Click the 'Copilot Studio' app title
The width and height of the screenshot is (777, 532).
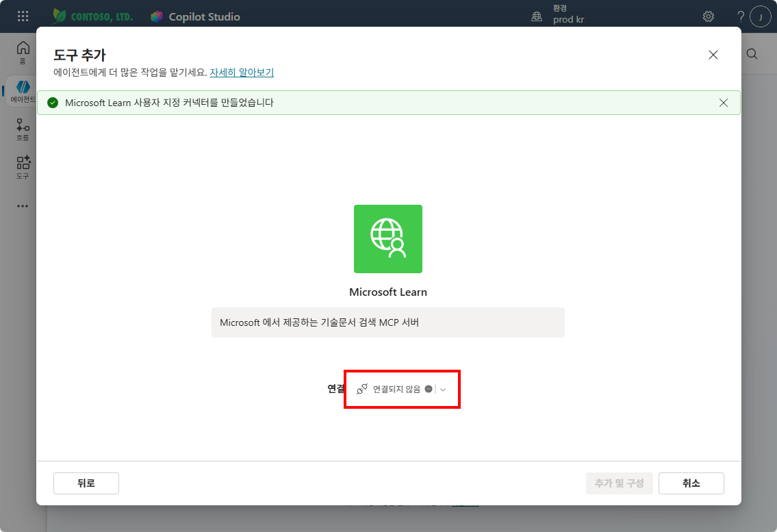pyautogui.click(x=204, y=17)
